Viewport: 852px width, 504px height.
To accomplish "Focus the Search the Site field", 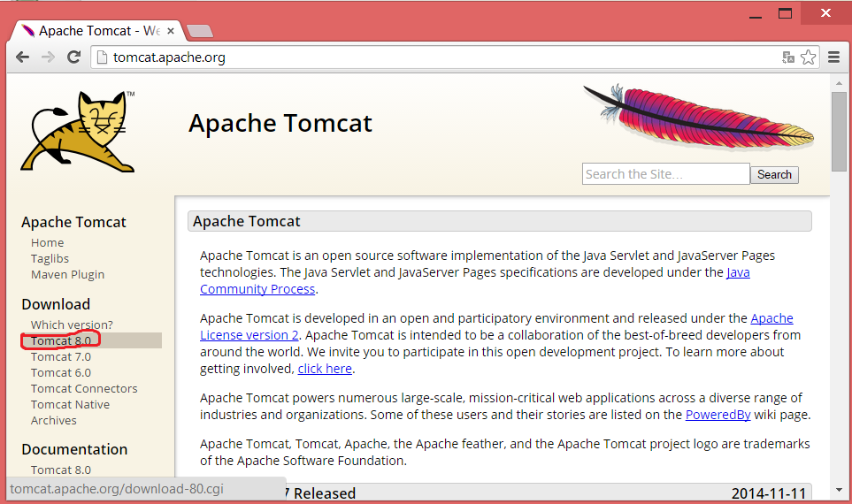I will (x=665, y=174).
